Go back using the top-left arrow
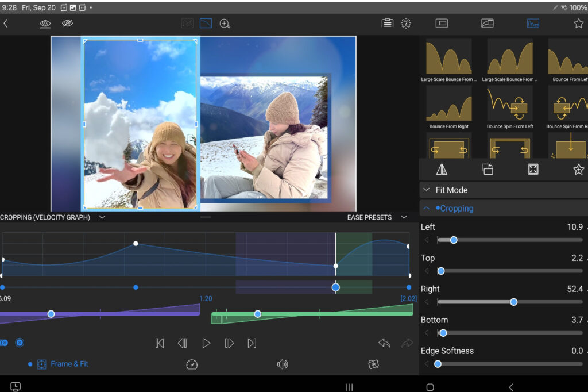Screen dimensions: 588x392 coord(6,24)
